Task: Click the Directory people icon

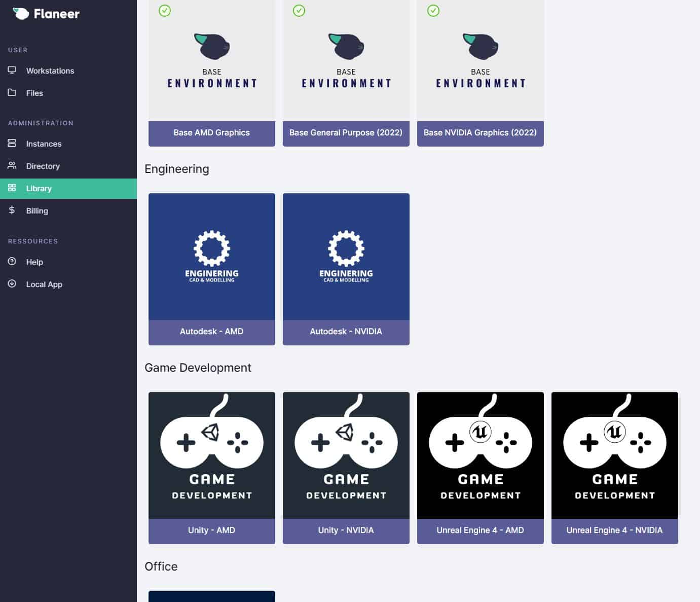Action: coord(12,166)
